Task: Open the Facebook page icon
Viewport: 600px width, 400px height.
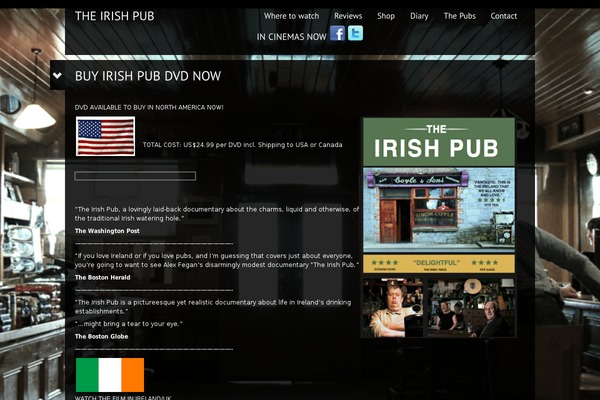Action: 337,33
